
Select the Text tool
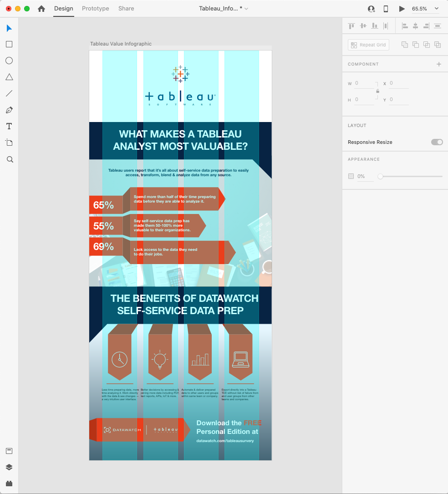[x=9, y=126]
